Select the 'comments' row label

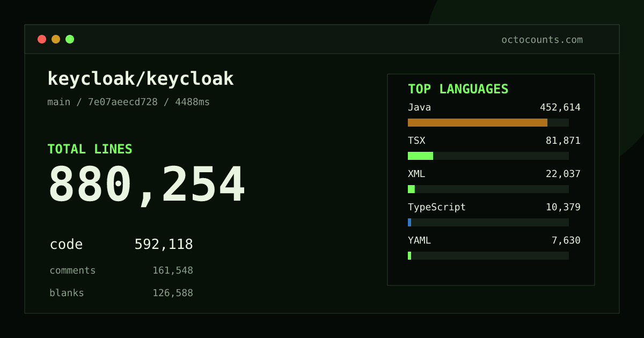[72, 270]
